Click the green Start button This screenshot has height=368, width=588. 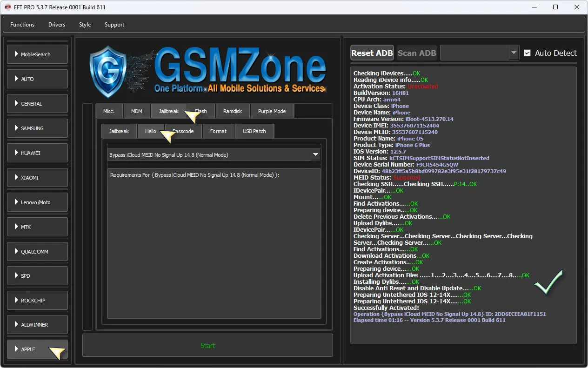[207, 345]
